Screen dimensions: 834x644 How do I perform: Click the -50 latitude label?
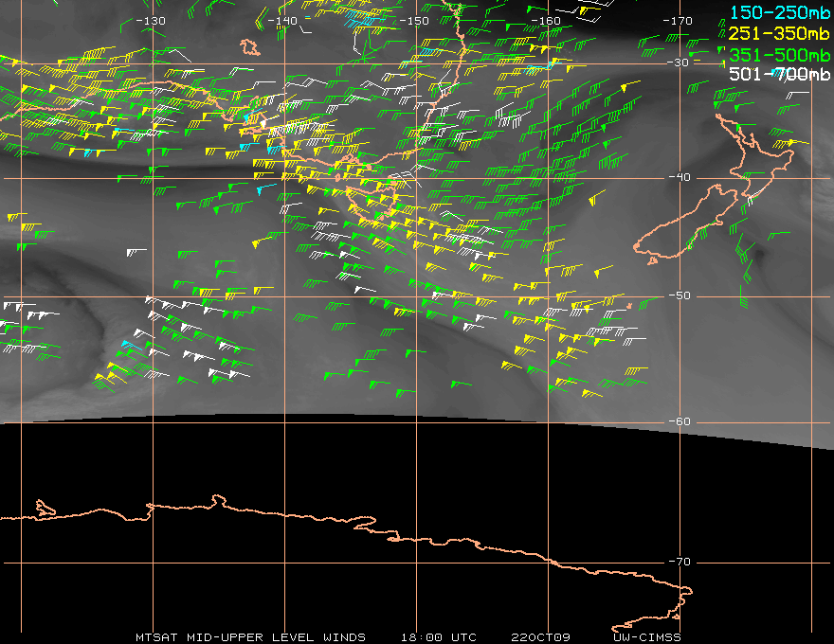(x=680, y=296)
